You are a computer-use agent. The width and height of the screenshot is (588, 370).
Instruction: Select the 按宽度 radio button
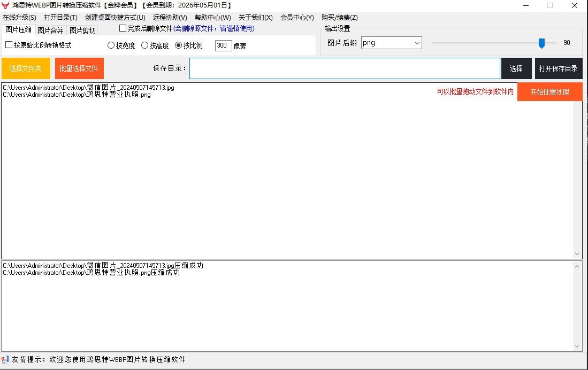click(x=111, y=46)
